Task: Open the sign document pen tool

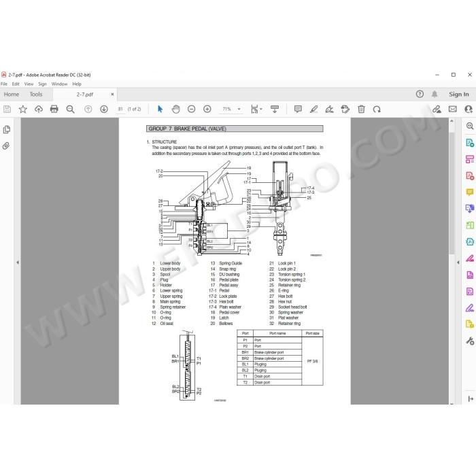Action: point(329,109)
